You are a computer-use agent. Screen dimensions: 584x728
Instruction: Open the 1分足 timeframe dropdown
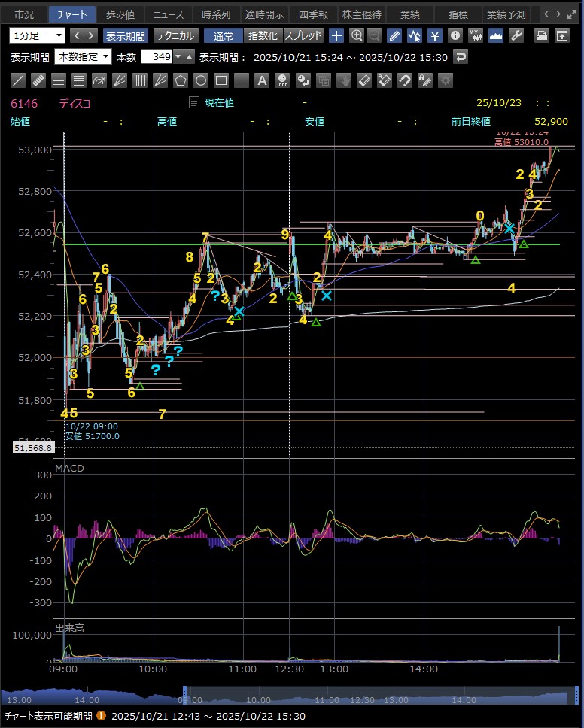(38, 35)
